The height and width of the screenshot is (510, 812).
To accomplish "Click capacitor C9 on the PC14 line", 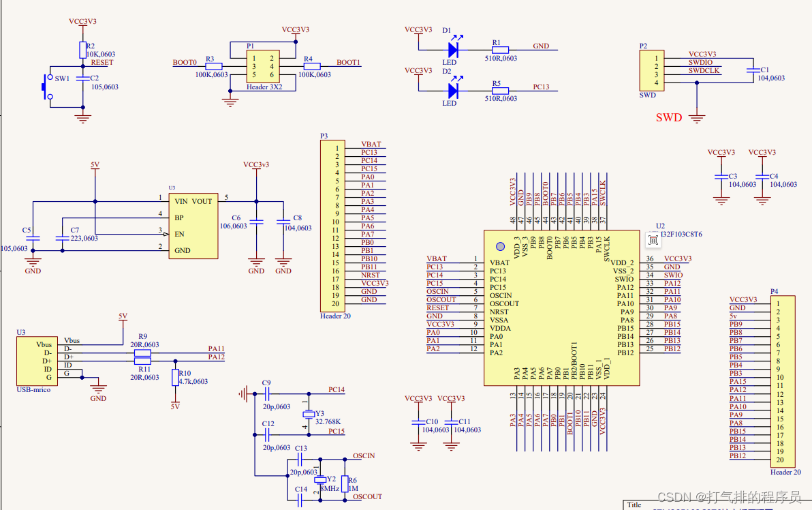I will (x=267, y=394).
